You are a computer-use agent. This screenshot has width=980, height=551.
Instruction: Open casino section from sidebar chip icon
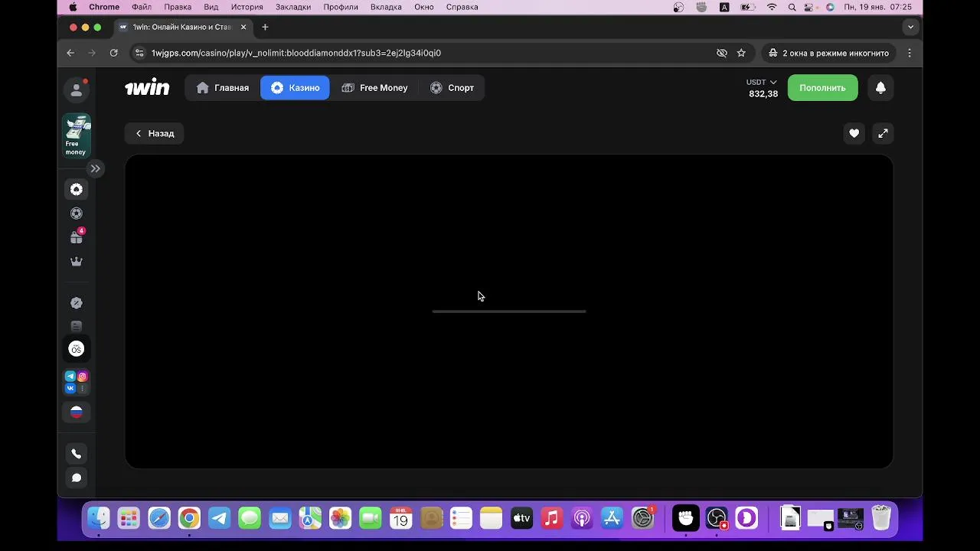[x=77, y=189]
